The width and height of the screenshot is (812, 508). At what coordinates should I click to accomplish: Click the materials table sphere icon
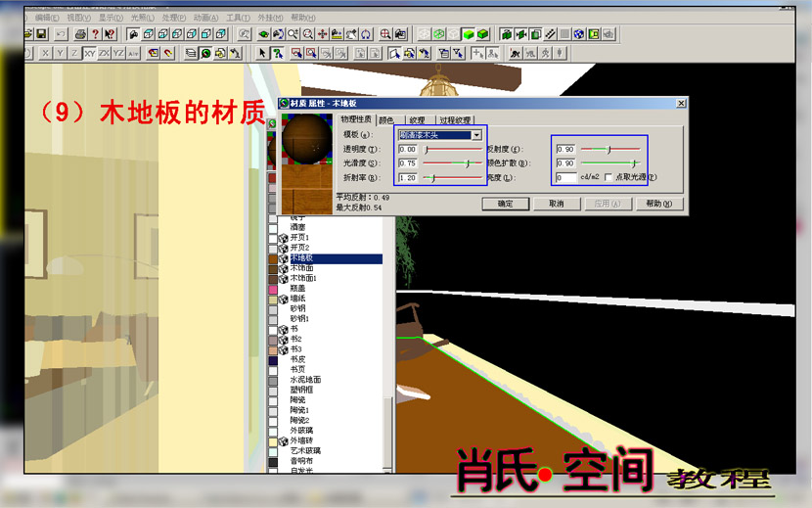pyautogui.click(x=206, y=53)
